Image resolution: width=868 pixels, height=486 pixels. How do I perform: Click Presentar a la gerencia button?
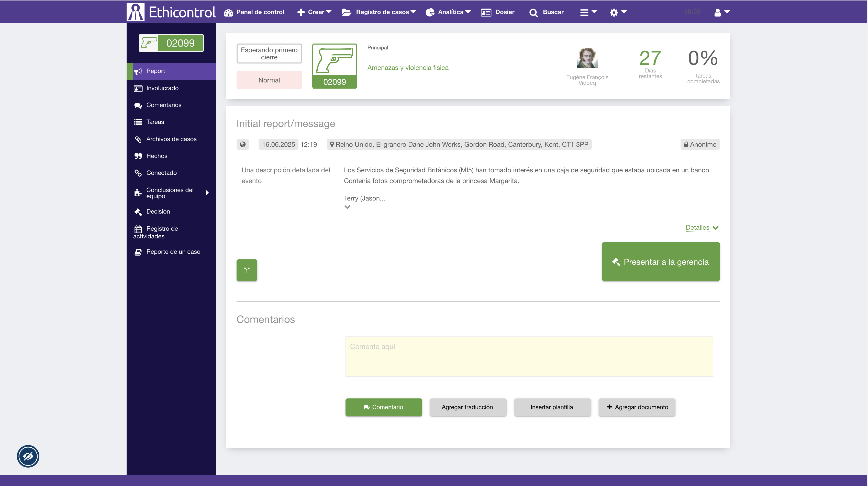(x=660, y=262)
